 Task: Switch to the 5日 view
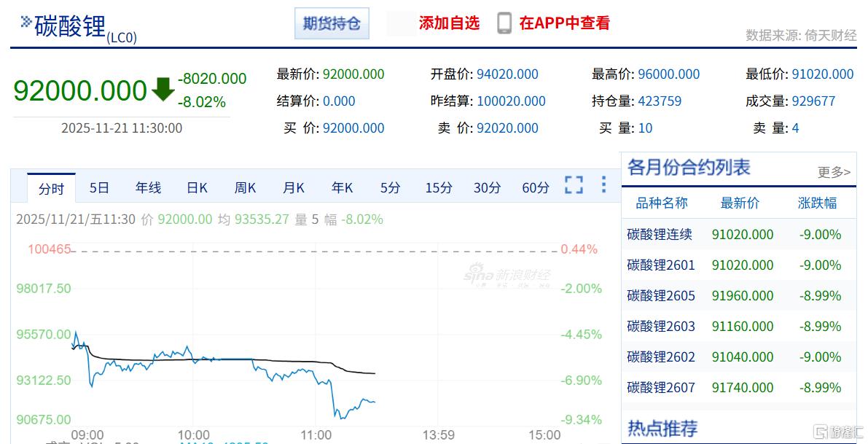pos(99,187)
